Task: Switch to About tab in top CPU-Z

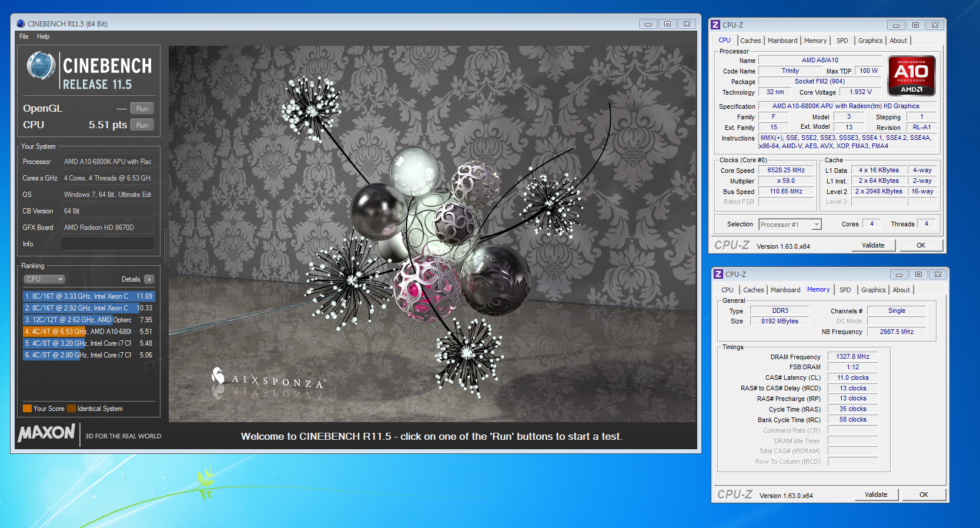Action: (898, 41)
